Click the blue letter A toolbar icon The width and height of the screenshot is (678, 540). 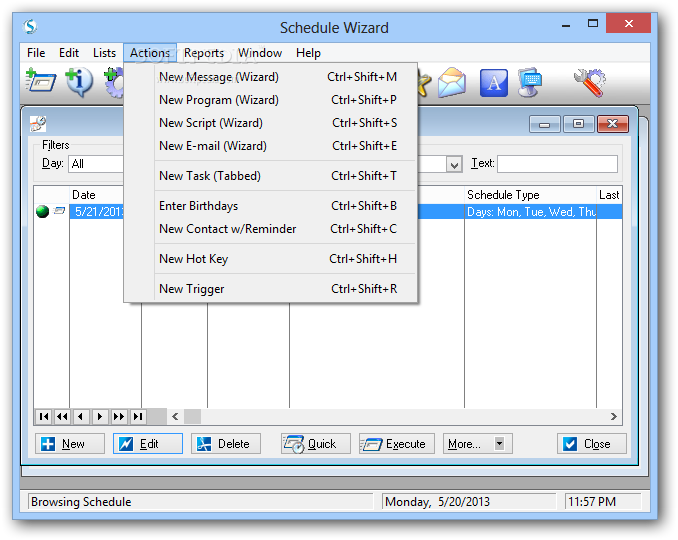494,82
